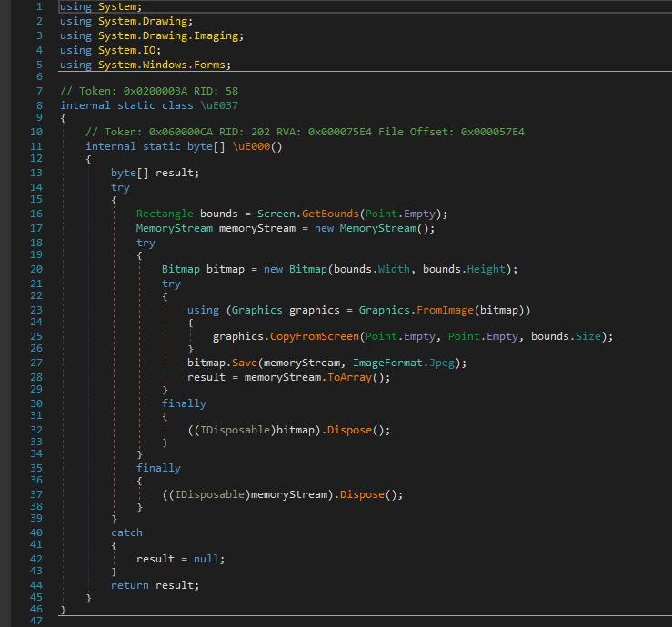This screenshot has height=627, width=672.
Task: Click the FromImage method reference
Action: (x=445, y=310)
